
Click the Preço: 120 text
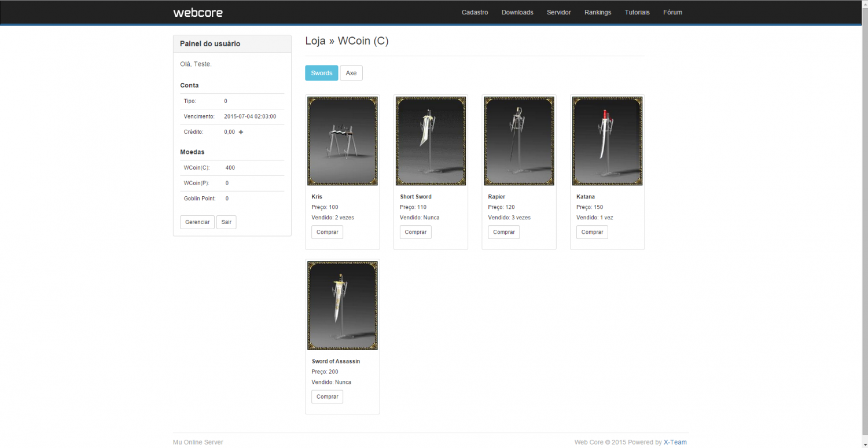(x=501, y=207)
